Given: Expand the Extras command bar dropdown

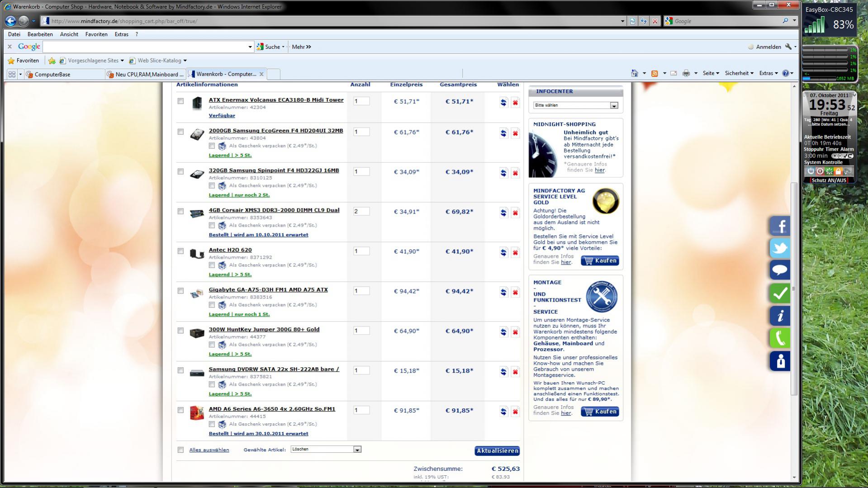Looking at the screenshot, I should point(768,73).
